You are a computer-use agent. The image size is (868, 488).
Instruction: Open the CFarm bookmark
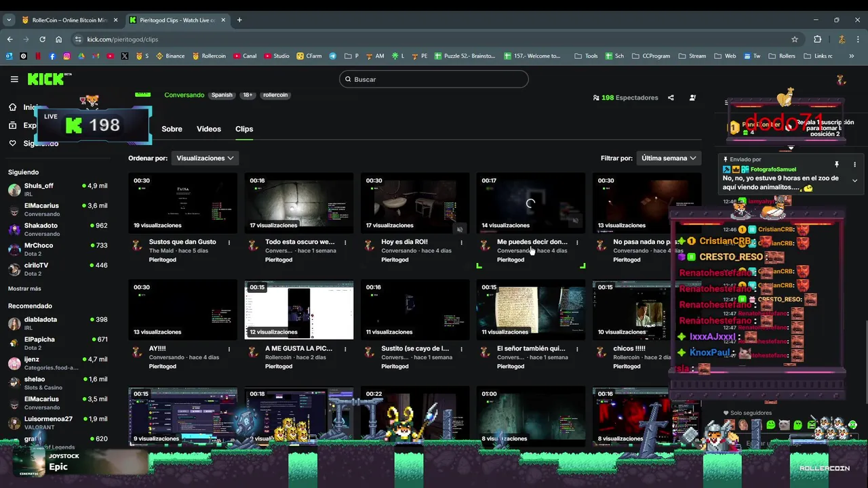tap(309, 56)
